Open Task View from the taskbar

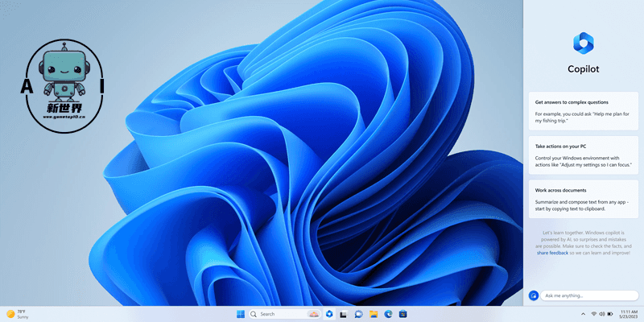(x=343, y=314)
